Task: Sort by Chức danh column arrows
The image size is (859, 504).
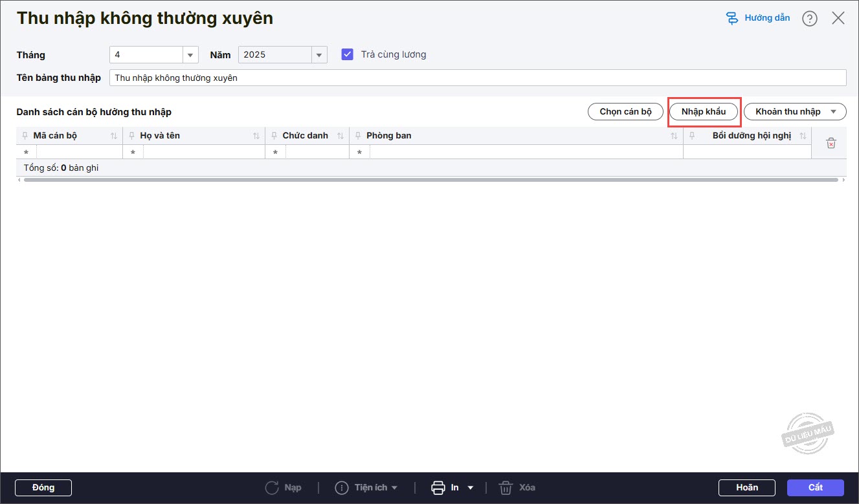Action: (340, 136)
